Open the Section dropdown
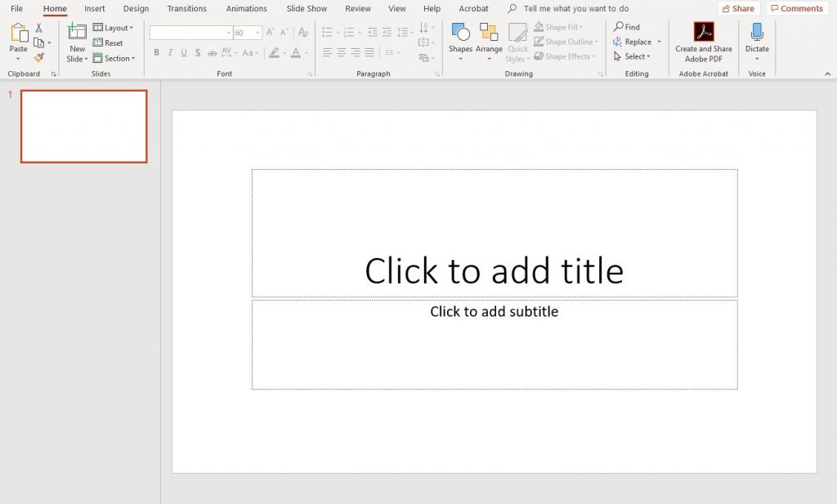Screen dimensions: 837x504 click(114, 58)
